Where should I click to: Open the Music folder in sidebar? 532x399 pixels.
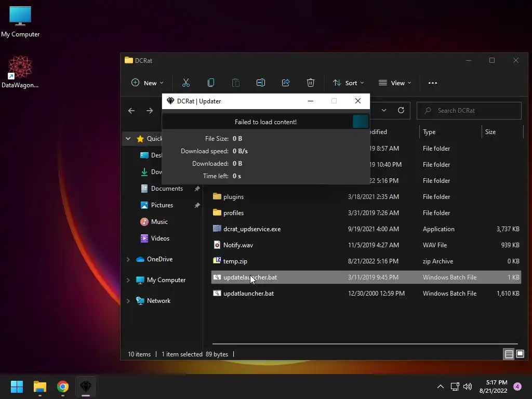[159, 221]
